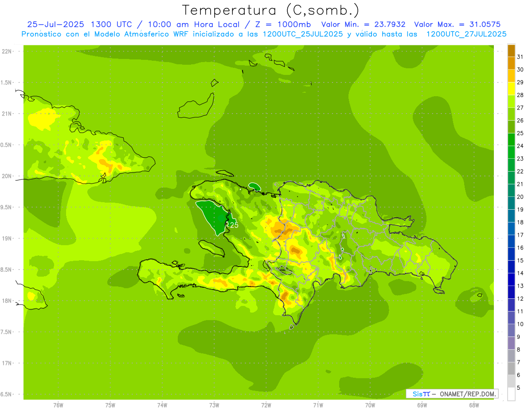Select the legend swatch between 28 and 29
This screenshot has width=532, height=411.
pyautogui.click(x=511, y=88)
